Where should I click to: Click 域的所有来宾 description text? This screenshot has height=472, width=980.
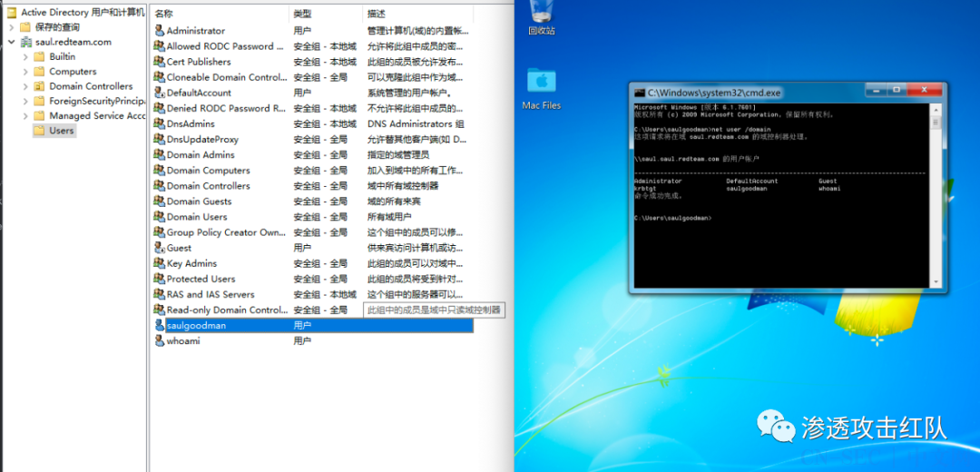point(394,202)
